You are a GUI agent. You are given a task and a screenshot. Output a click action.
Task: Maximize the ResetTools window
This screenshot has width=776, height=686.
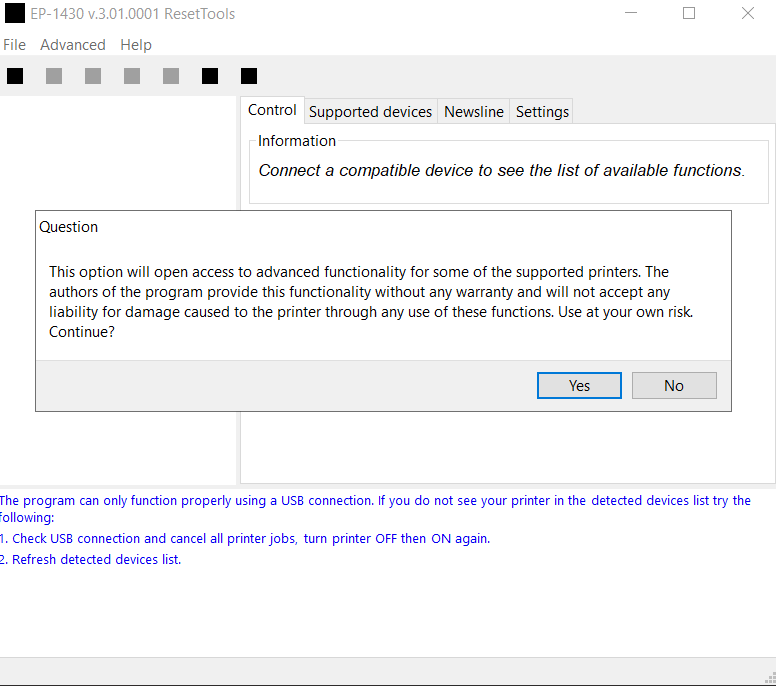(x=689, y=14)
